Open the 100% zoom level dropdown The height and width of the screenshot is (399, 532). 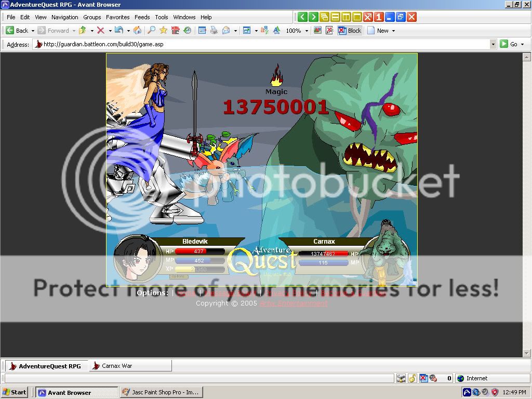[x=307, y=31]
